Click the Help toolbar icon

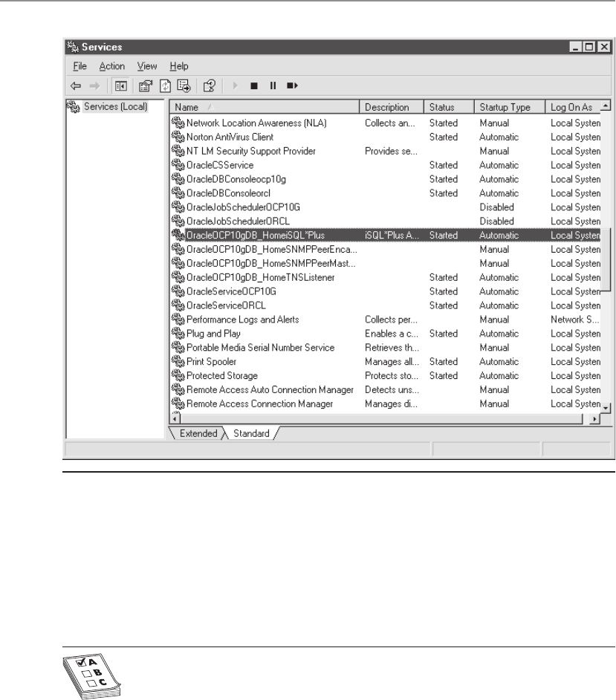point(210,85)
